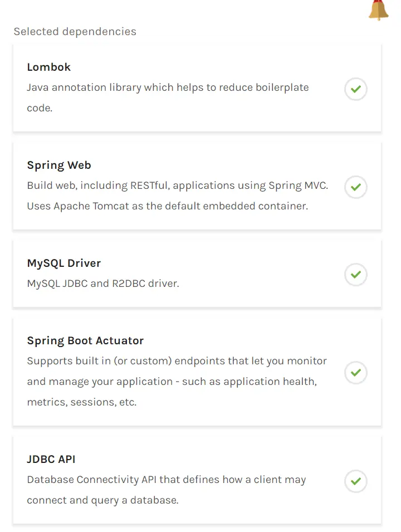Click "connect and query a database" text

pos(102,500)
